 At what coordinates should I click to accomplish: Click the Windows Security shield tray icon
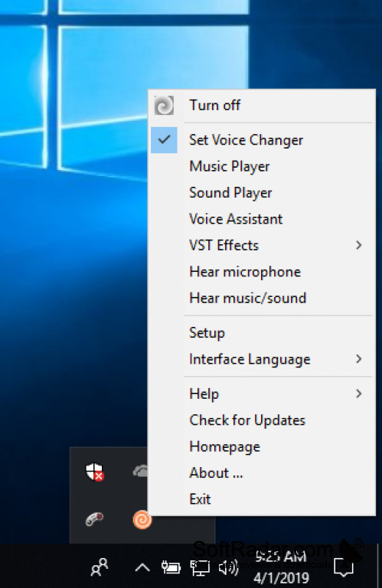tap(94, 472)
